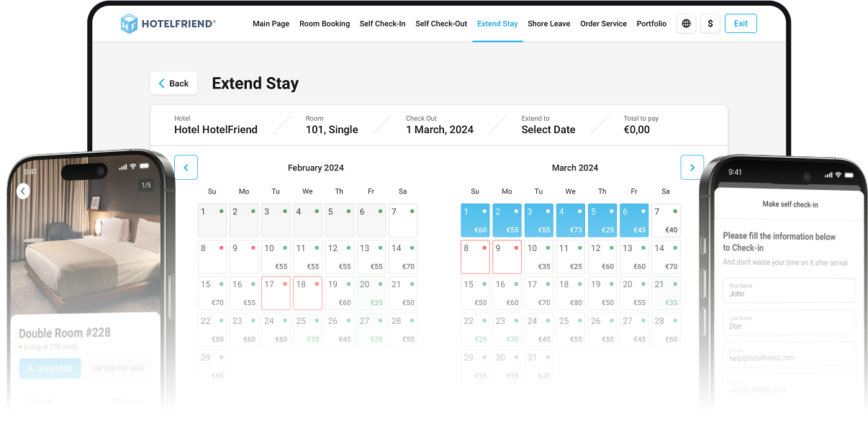Click the Back button
This screenshot has height=431, width=868.
pyautogui.click(x=173, y=83)
